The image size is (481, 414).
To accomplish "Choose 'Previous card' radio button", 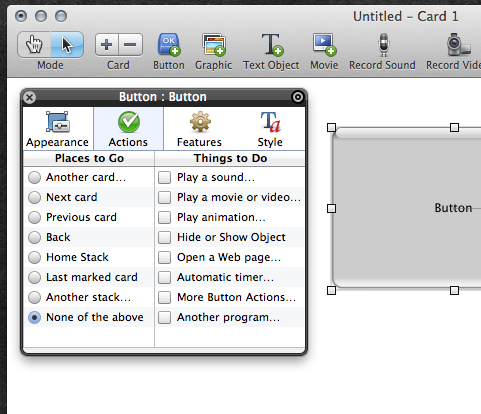I will click(34, 217).
